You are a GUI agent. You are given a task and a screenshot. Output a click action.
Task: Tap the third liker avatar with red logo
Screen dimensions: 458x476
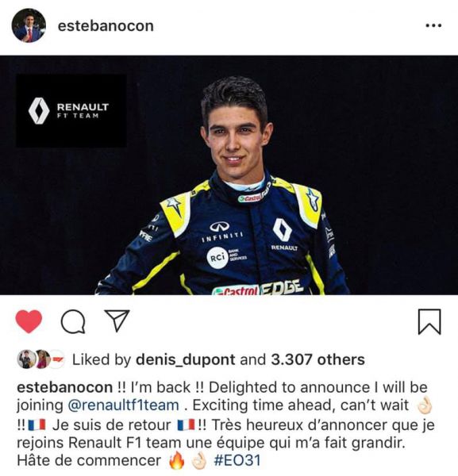click(57, 359)
